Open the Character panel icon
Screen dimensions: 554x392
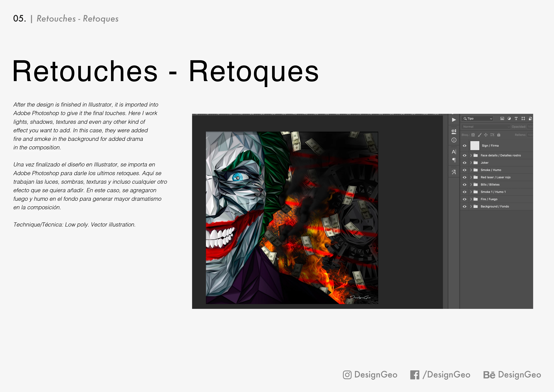pyautogui.click(x=454, y=152)
